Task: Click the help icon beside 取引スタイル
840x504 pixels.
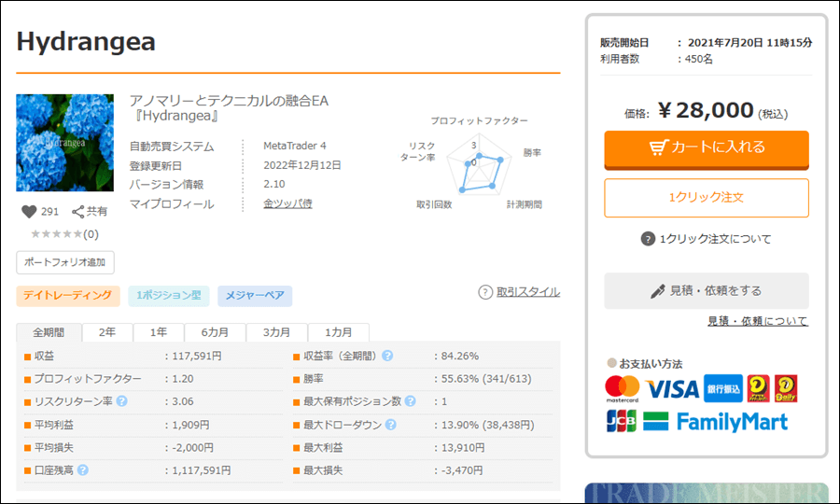Action: point(485,292)
